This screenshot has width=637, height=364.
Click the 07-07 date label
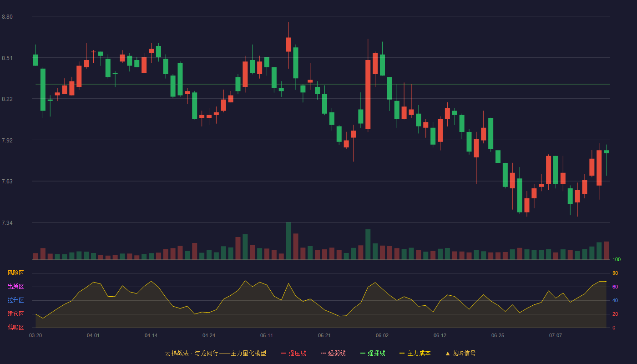[556, 335]
